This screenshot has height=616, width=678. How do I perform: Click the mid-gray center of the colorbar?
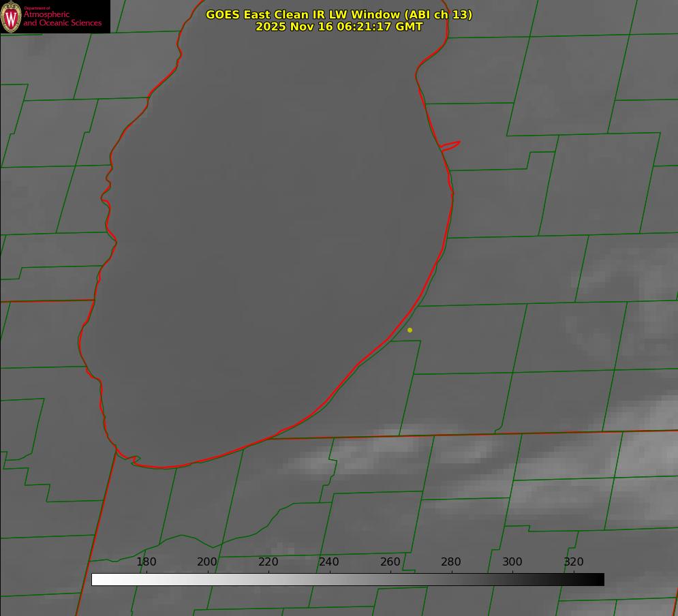(x=348, y=579)
